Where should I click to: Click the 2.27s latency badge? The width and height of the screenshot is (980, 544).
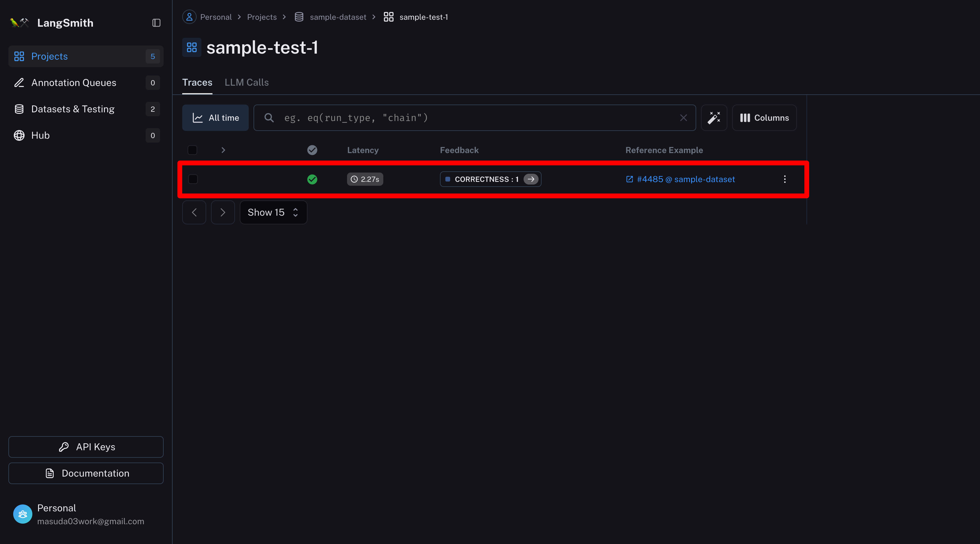(365, 179)
